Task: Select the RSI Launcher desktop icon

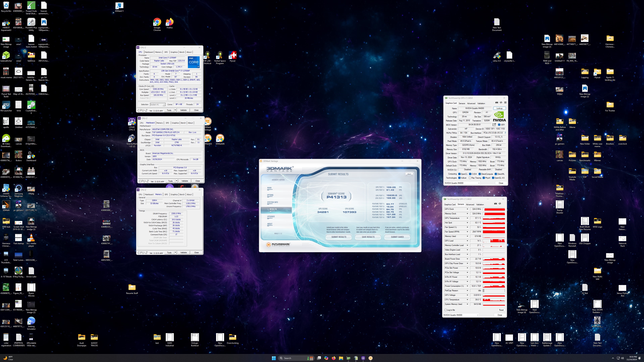Action: [x=6, y=106]
